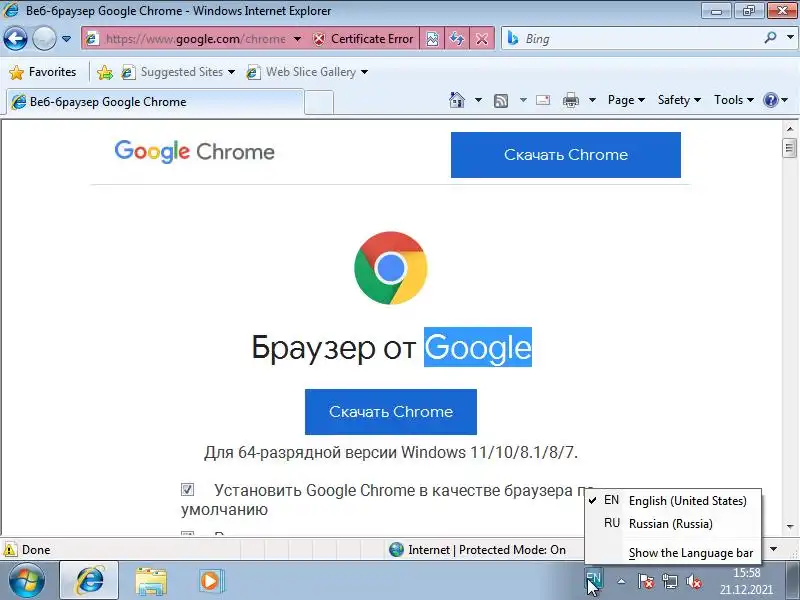The image size is (800, 600).
Task: Click the Internet Explorer taskbar icon
Action: click(x=90, y=581)
